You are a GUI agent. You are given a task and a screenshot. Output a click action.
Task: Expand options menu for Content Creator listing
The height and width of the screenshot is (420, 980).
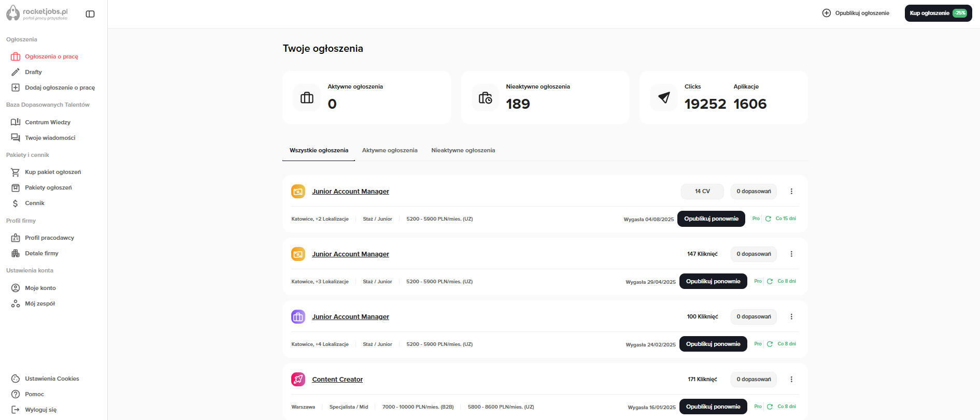[791, 380]
